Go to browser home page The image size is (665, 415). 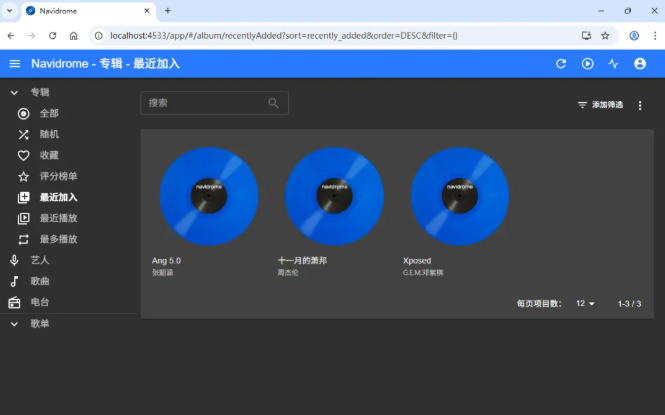click(74, 36)
